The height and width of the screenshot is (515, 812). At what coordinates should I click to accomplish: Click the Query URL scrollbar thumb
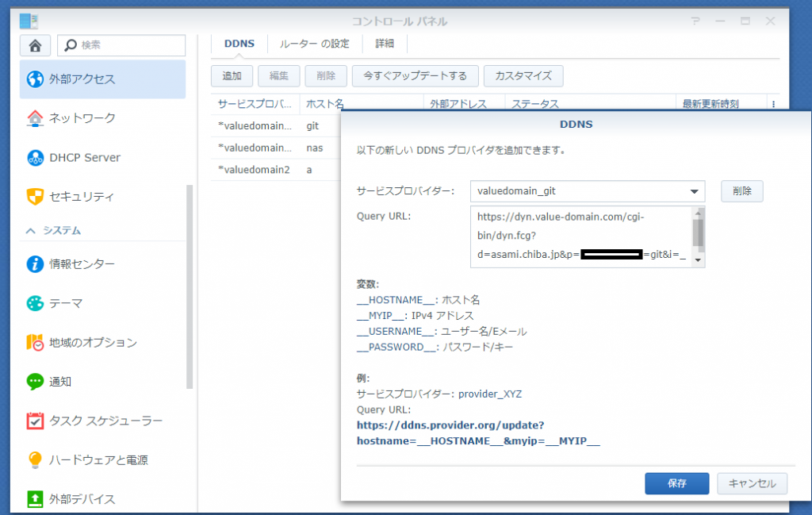(x=698, y=233)
